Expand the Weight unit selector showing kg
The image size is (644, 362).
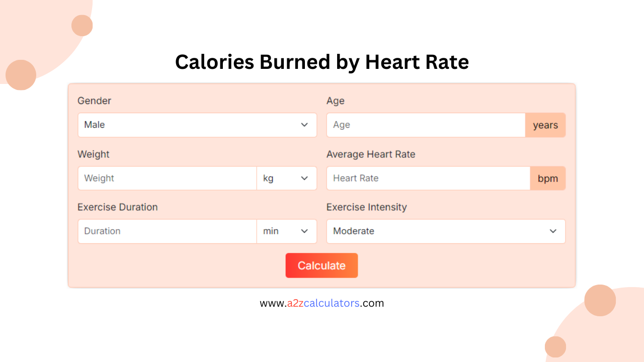pos(287,178)
